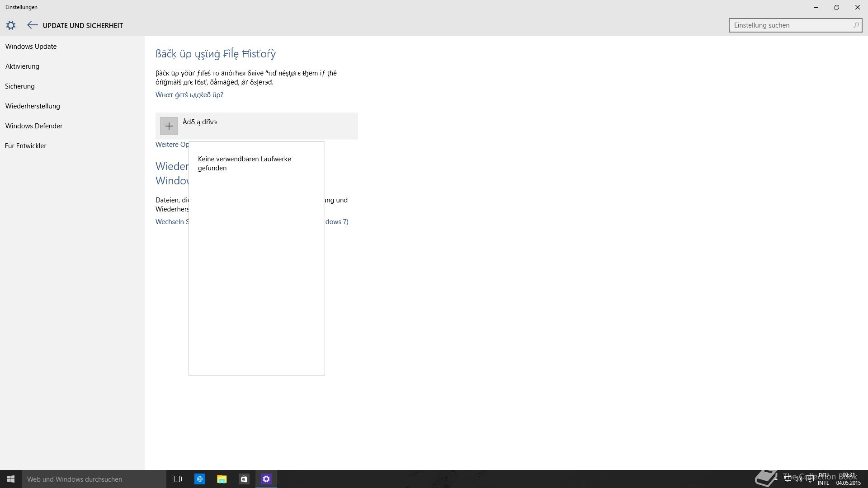The width and height of the screenshot is (868, 488).
Task: Click the network icon in system tray
Action: coord(787,479)
